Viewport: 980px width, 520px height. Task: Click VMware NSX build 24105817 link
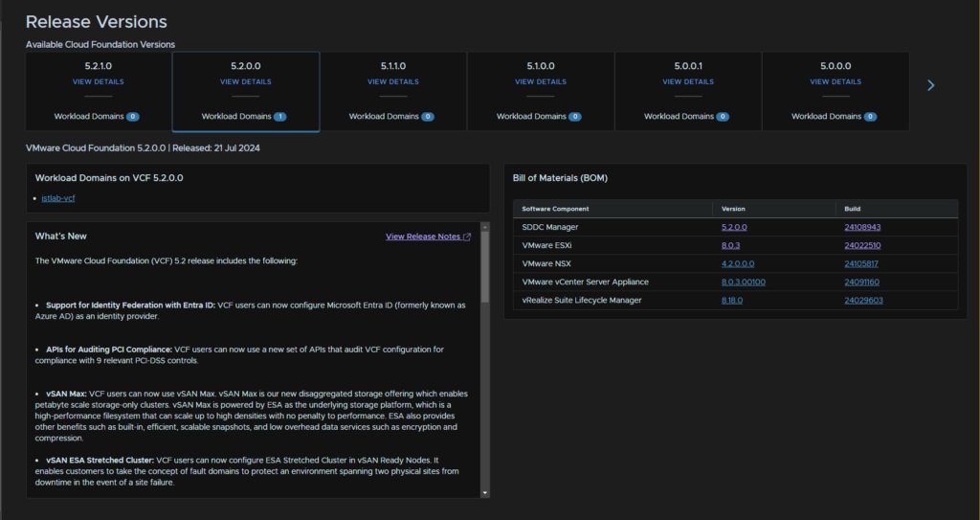(861, 263)
